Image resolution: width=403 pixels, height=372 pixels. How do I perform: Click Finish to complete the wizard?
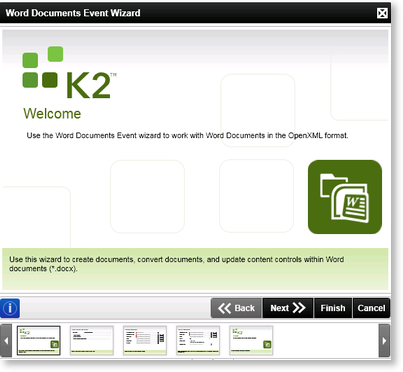(333, 308)
